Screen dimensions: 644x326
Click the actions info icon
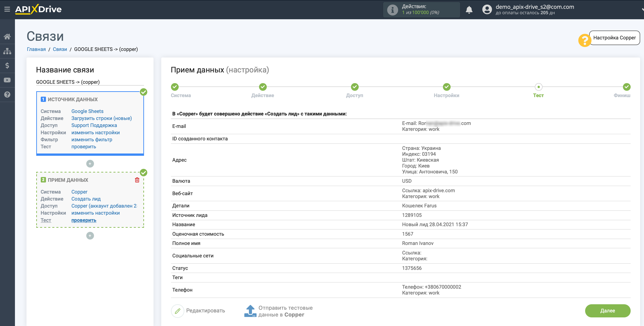(x=392, y=10)
